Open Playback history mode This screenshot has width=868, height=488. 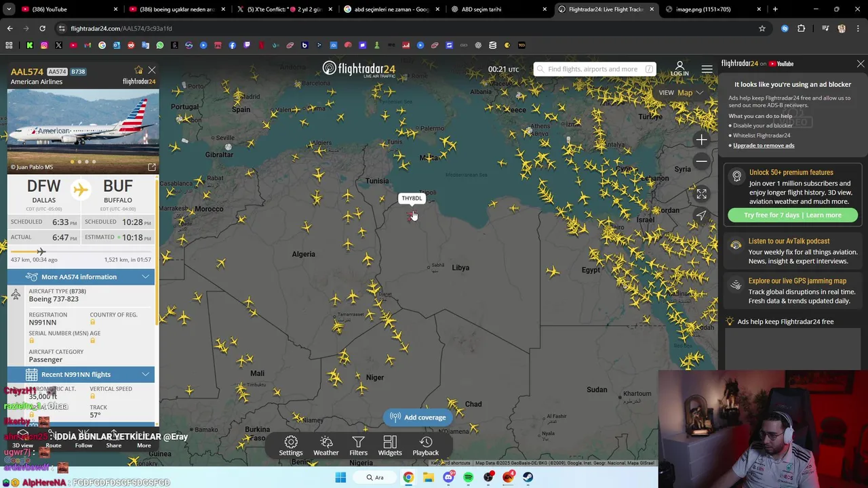pyautogui.click(x=426, y=446)
